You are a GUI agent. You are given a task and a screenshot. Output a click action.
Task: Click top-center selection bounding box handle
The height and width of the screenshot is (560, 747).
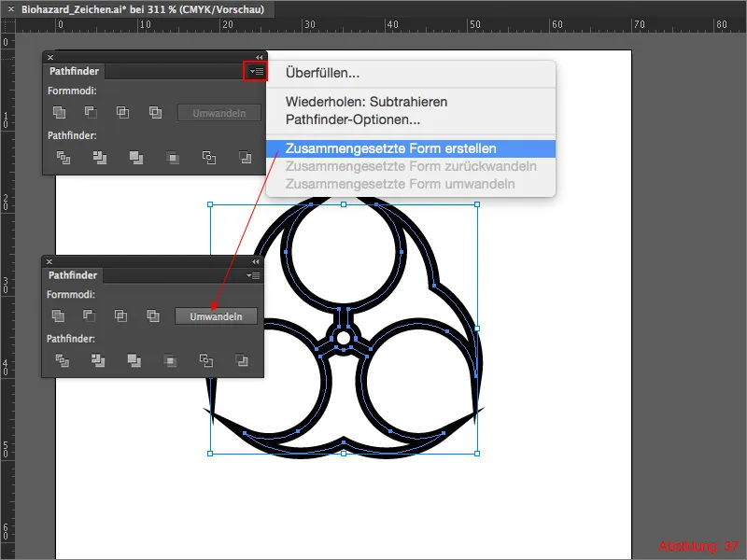point(344,204)
